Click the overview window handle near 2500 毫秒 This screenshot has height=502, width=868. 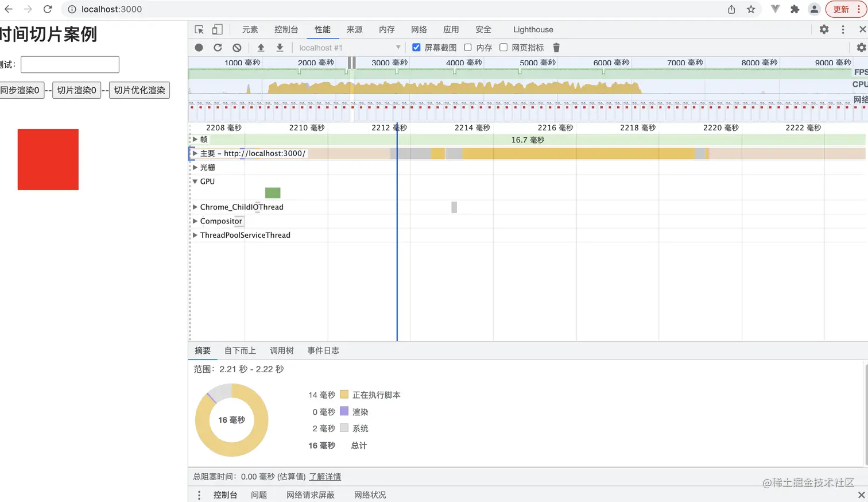pyautogui.click(x=352, y=63)
